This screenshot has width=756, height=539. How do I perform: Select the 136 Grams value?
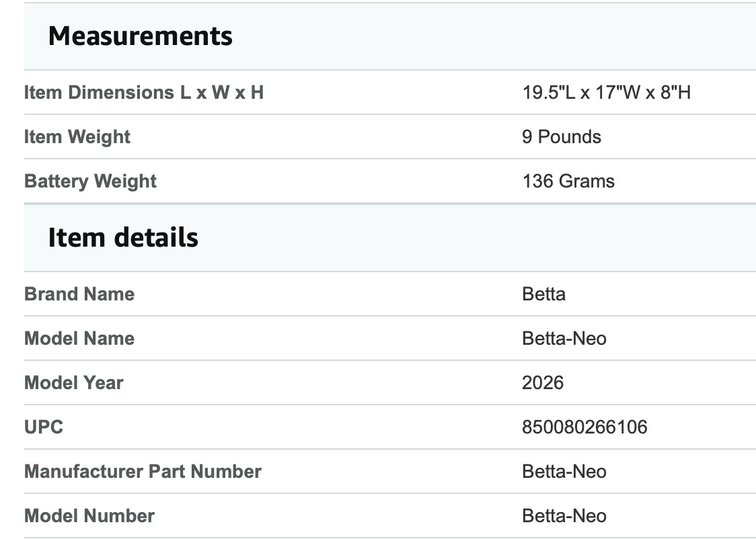(568, 181)
